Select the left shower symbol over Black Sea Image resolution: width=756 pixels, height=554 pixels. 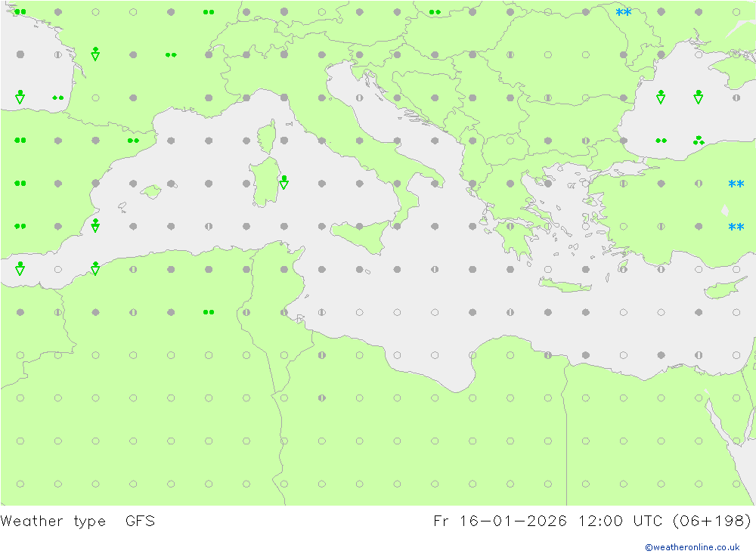(x=661, y=97)
